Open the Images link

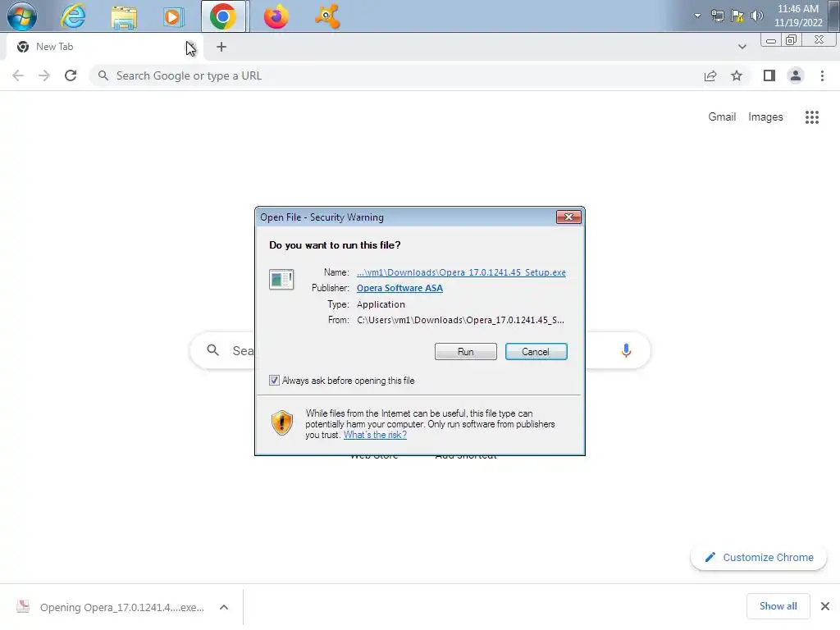(765, 116)
